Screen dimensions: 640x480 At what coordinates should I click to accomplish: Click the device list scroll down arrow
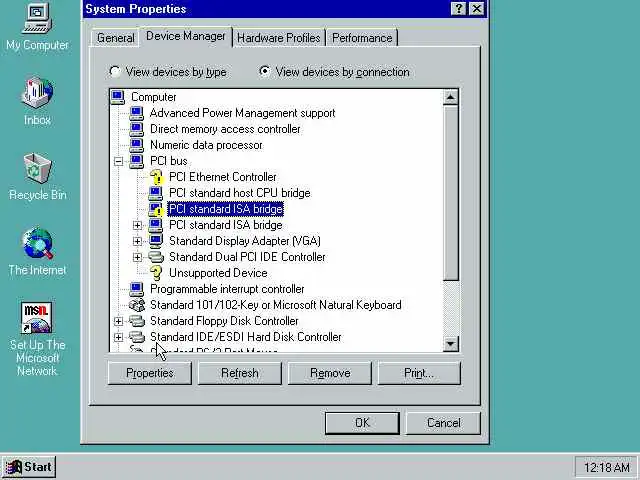click(x=450, y=344)
